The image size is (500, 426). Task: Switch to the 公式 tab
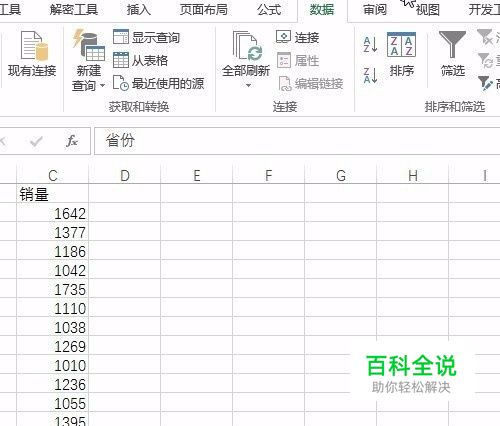tap(269, 10)
